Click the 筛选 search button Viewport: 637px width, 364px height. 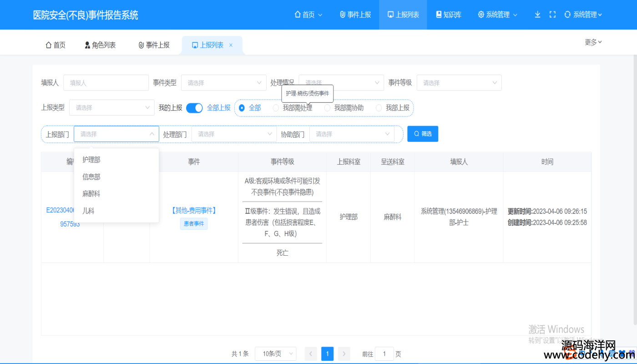point(422,134)
